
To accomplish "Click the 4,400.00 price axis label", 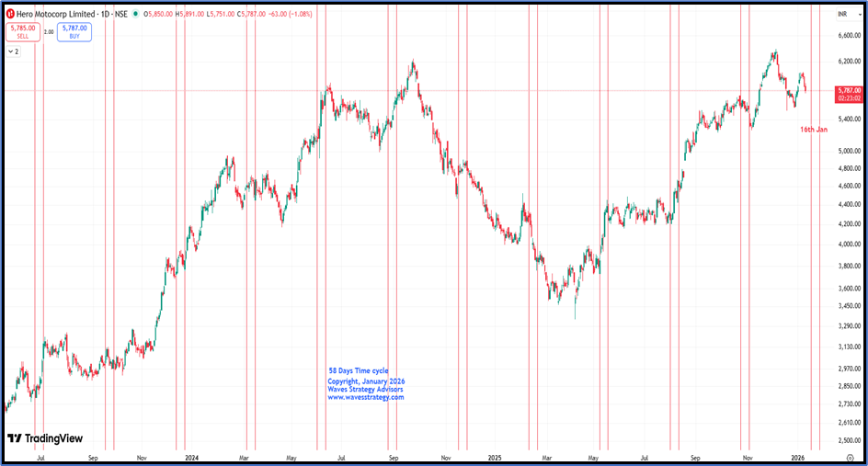I will pyautogui.click(x=850, y=205).
